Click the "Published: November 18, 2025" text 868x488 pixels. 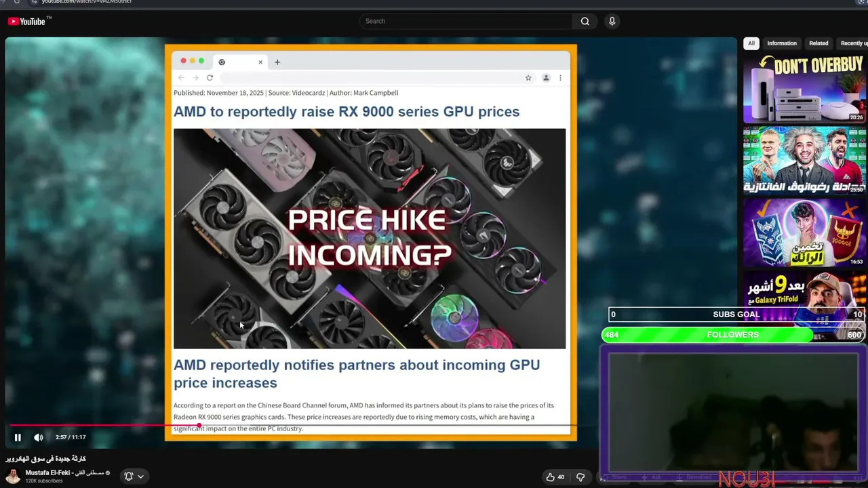(218, 93)
